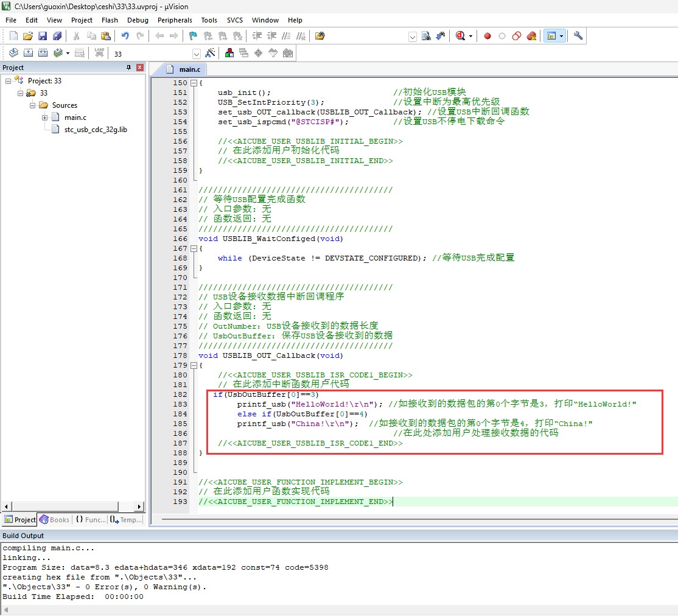The width and height of the screenshot is (678, 616).
Task: Click the Manage Run-Time Environment diamond icon
Action: [259, 53]
